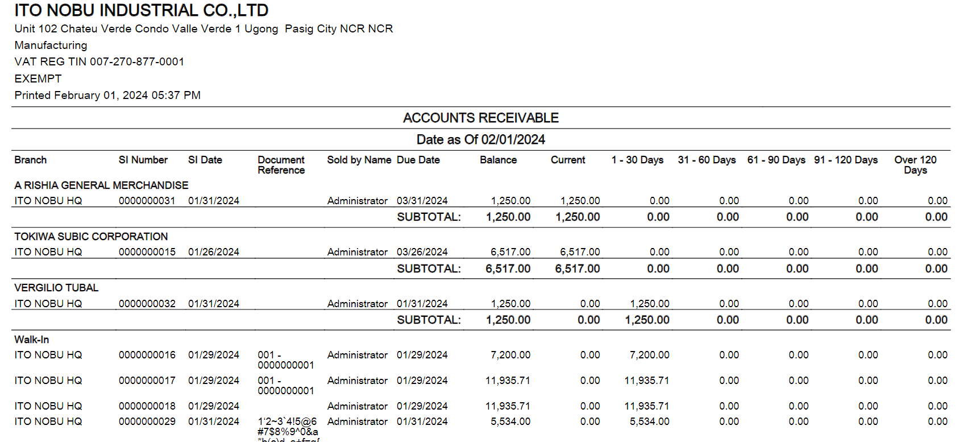Click SI date 01/26/2024
980x442 pixels.
coord(214,252)
